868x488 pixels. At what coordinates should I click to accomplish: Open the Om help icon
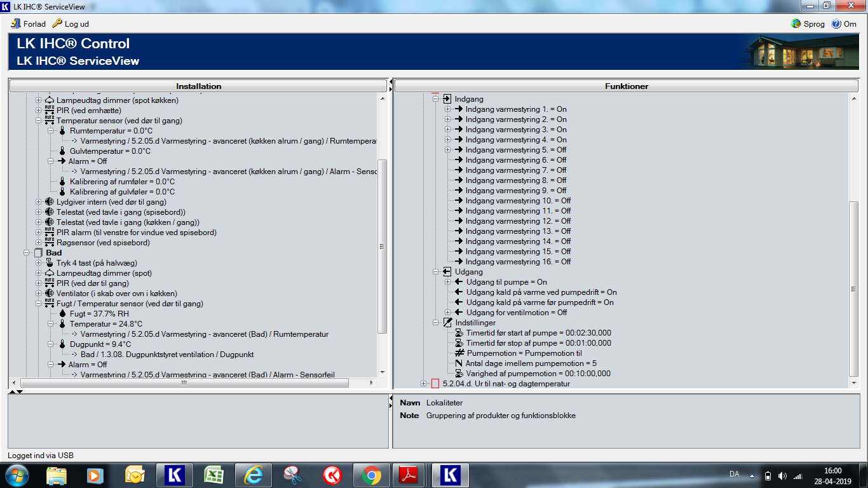click(x=836, y=24)
